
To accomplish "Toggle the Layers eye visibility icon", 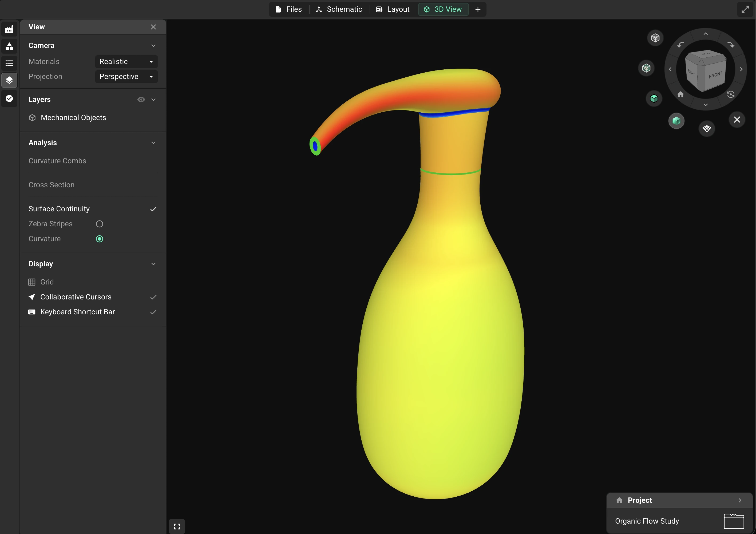I will click(x=141, y=100).
